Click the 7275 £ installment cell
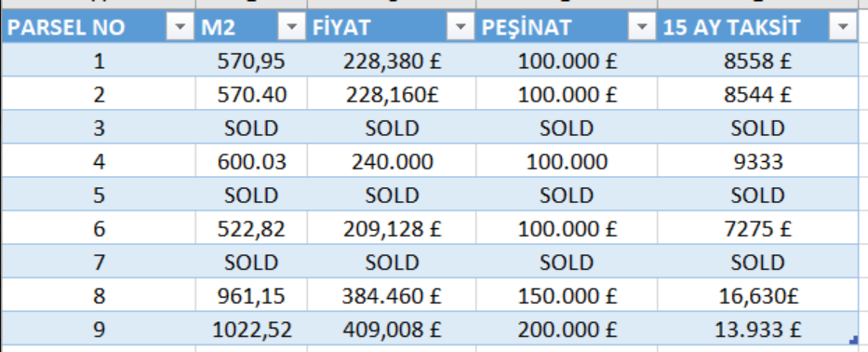Image resolution: width=868 pixels, height=352 pixels. point(757,228)
